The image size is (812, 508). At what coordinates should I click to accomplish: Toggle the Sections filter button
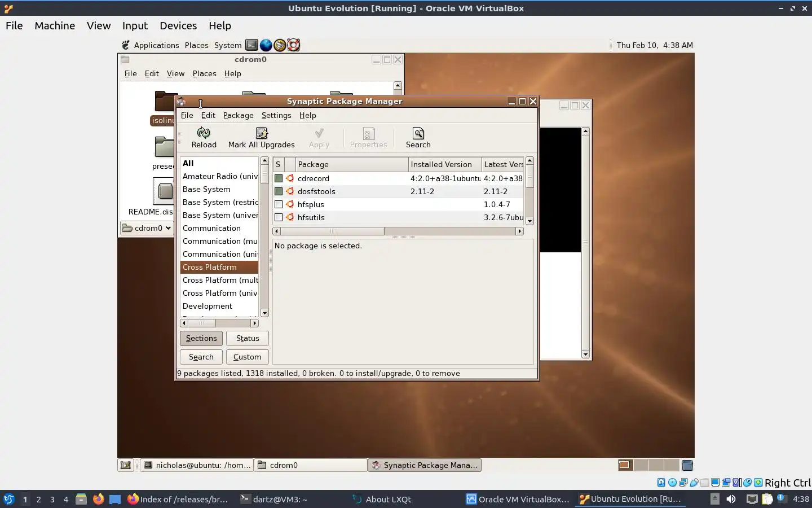(x=201, y=338)
